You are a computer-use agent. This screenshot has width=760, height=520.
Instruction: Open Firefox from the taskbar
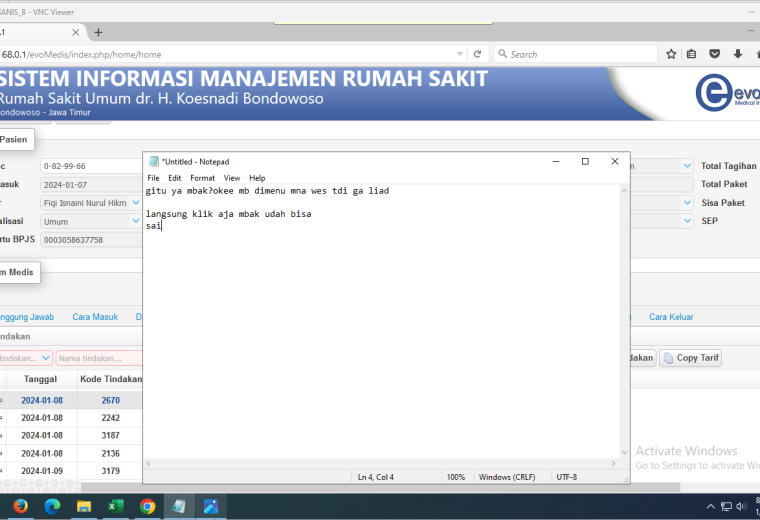20,506
